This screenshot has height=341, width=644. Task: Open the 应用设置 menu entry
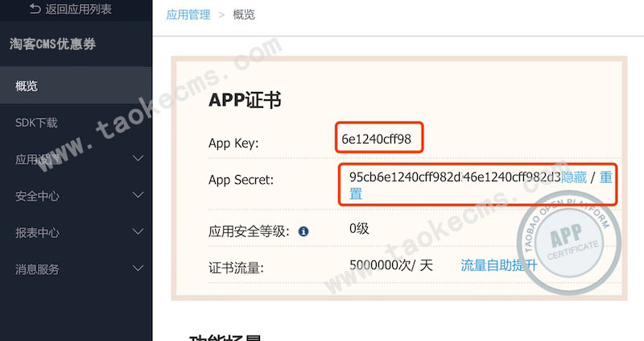point(76,159)
